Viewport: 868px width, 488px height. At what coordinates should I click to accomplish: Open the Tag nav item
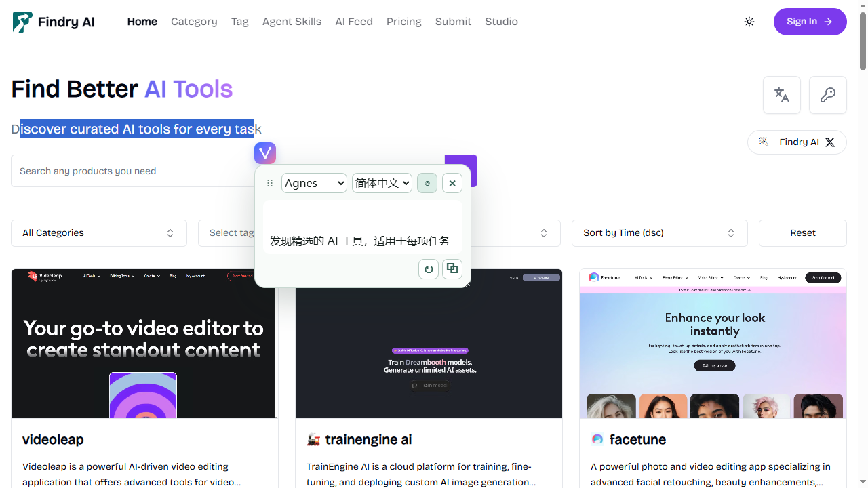pos(240,22)
